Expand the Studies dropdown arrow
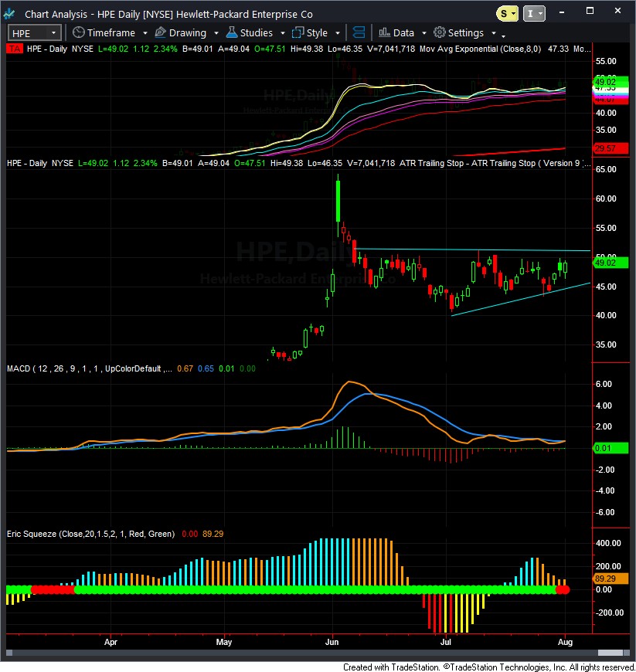Viewport: 636px width, 672px height. coord(283,33)
